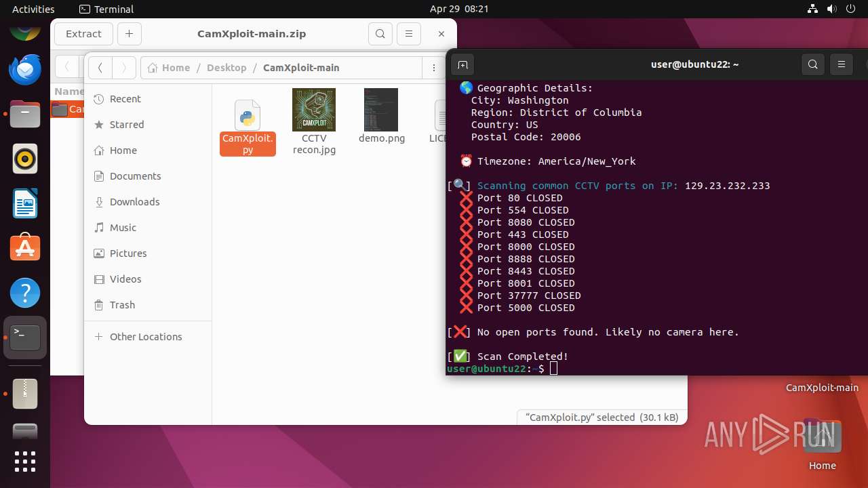Select the CamXploit.py file
Viewport: 868px width, 488px height.
(248, 127)
